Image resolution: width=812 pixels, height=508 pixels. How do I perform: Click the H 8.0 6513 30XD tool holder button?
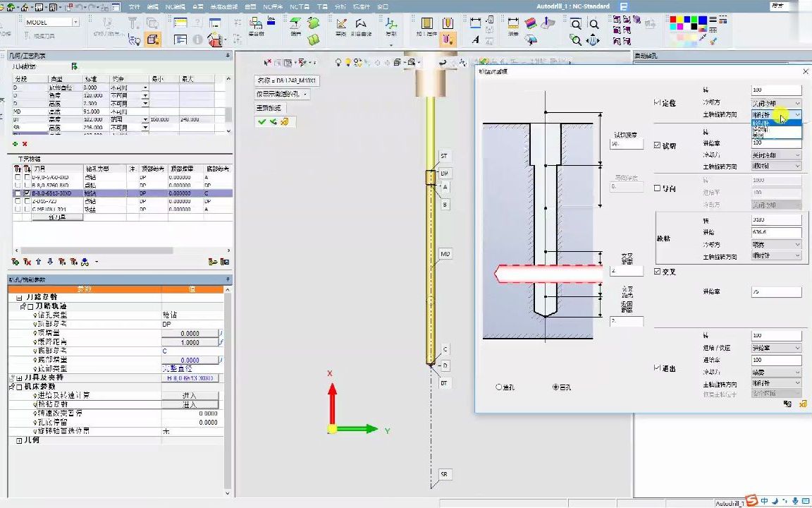190,378
